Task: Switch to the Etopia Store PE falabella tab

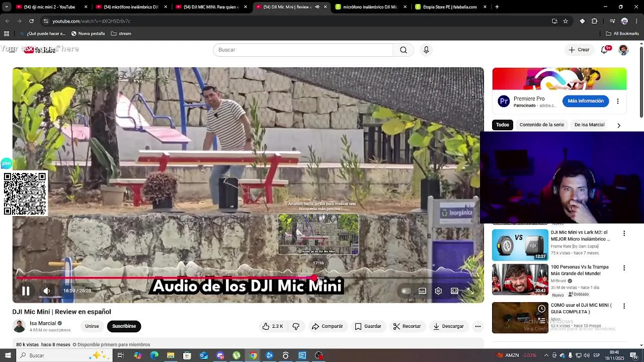Action: (450, 7)
